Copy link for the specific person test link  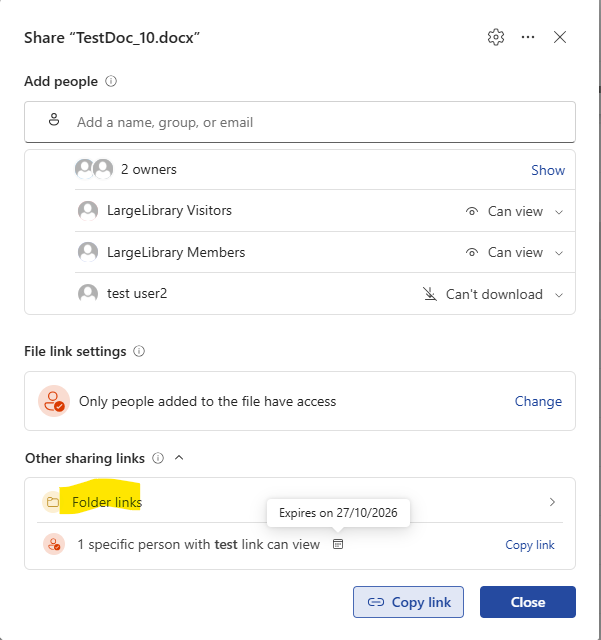(530, 544)
